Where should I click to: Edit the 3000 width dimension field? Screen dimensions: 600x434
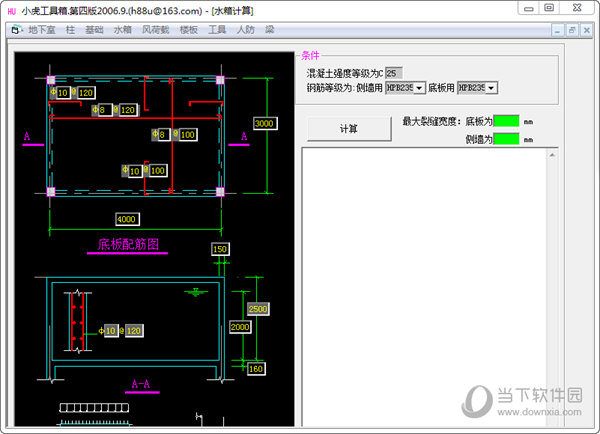pos(265,123)
